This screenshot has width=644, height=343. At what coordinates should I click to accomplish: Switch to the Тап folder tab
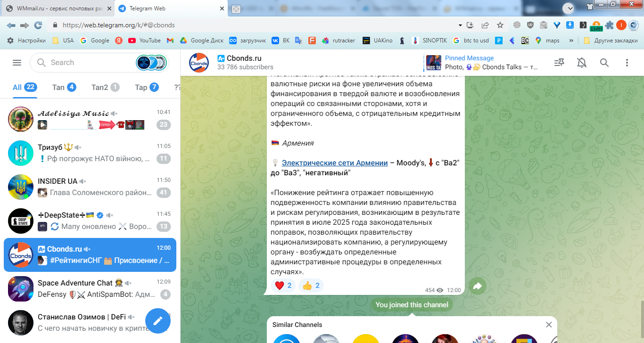click(x=64, y=87)
